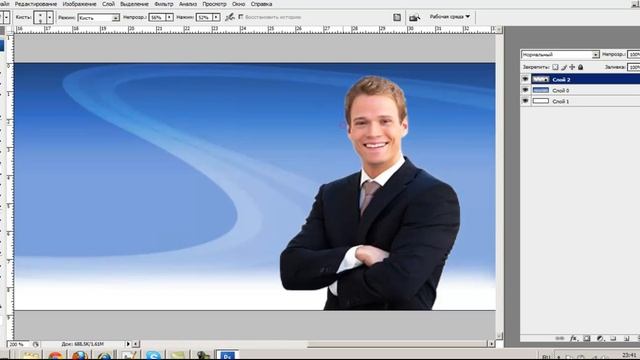Open the layer style fx icon
Viewport: 640px width, 360px height.
[x=573, y=338]
